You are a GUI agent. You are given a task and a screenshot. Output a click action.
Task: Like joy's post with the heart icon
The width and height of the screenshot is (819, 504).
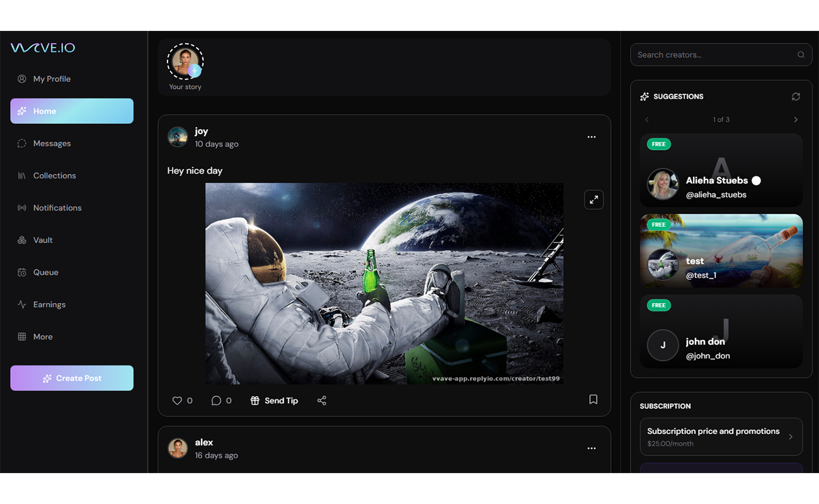(177, 401)
